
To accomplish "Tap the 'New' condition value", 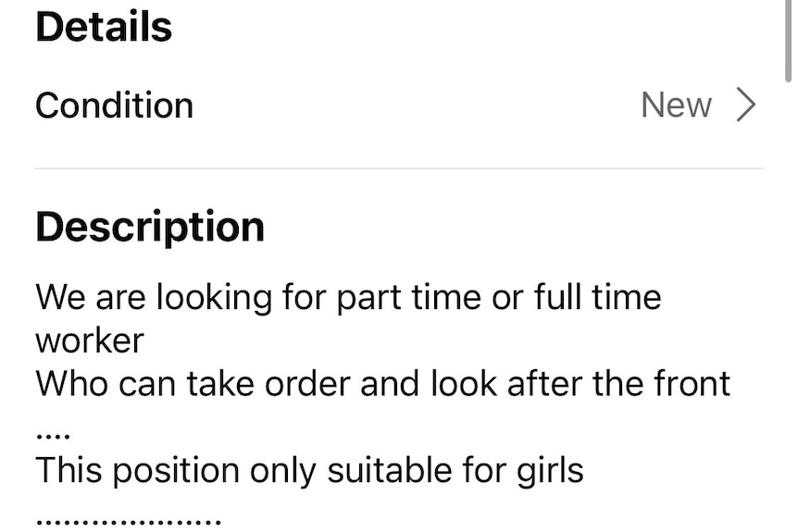I will point(676,105).
